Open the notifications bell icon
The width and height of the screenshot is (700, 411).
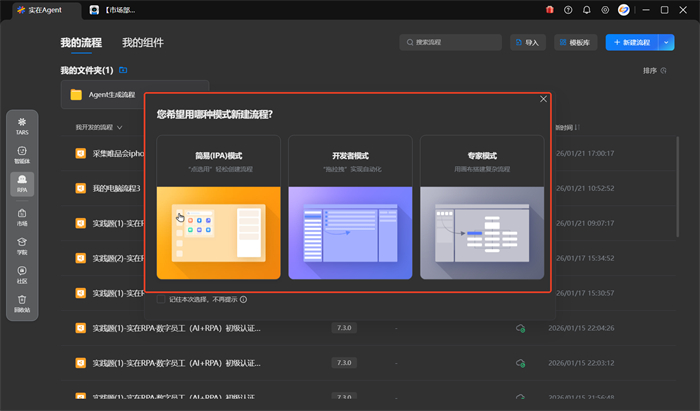pyautogui.click(x=587, y=10)
